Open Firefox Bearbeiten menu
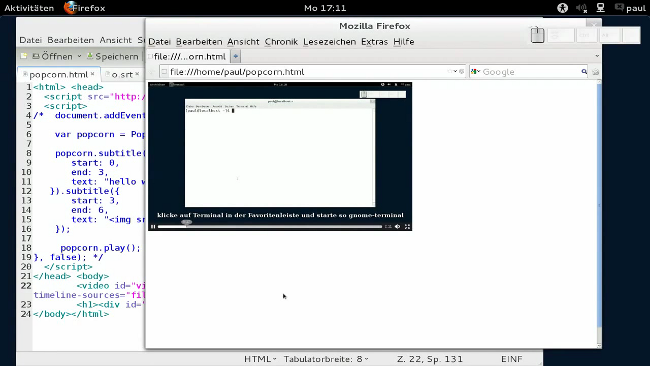650x366 pixels. [199, 41]
